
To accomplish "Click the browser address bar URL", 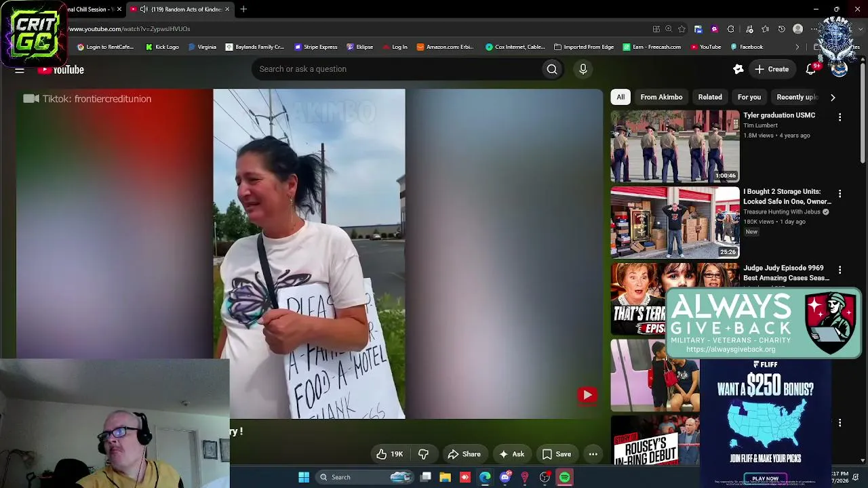I will [129, 29].
